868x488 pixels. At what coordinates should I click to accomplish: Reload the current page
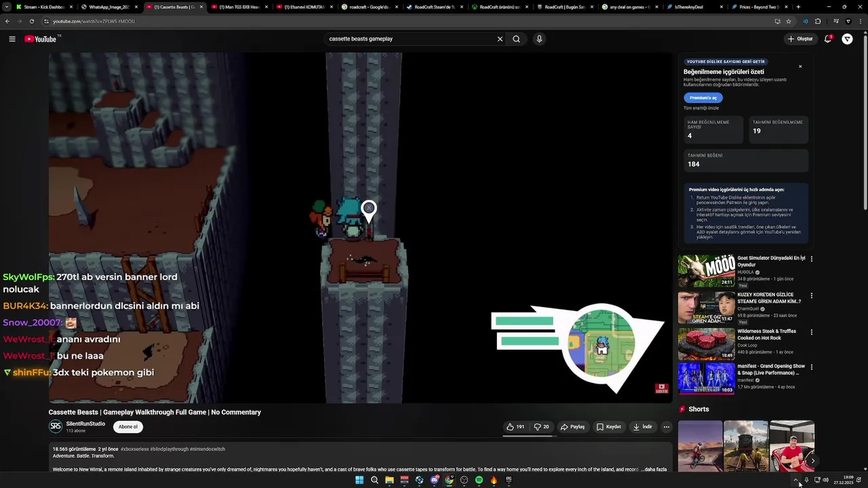pyautogui.click(x=31, y=21)
